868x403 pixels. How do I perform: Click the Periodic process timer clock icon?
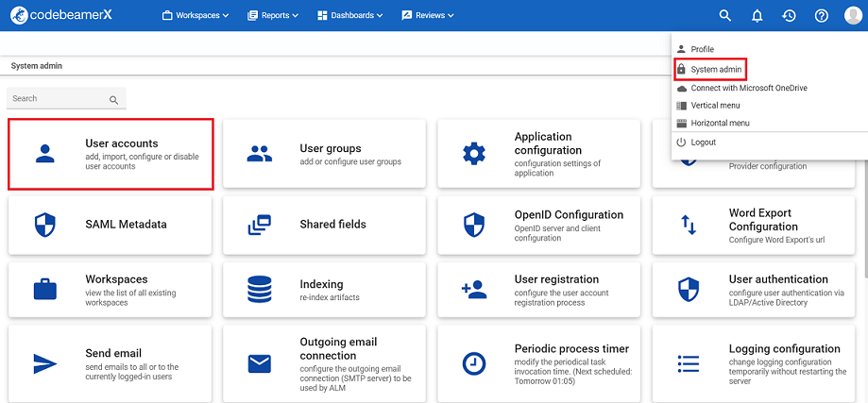473,363
